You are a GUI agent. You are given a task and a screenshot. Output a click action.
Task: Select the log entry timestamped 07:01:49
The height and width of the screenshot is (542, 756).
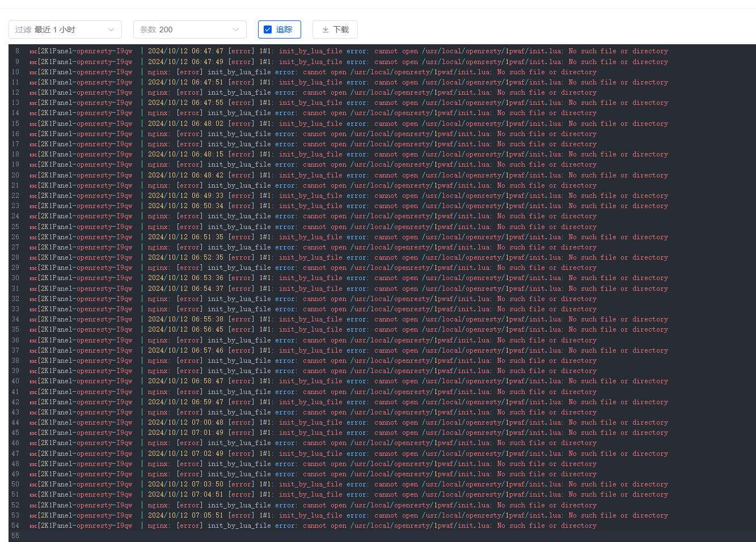(x=349, y=433)
